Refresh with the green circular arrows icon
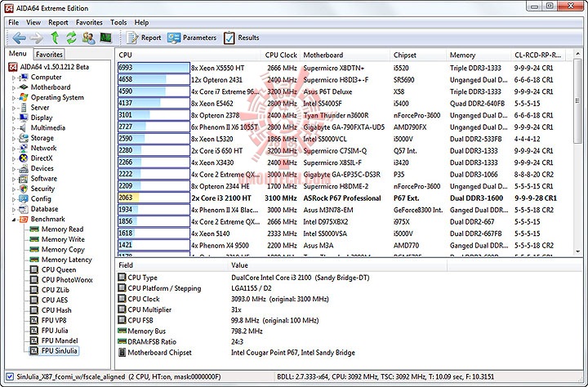Screen dimensions: 588x387 (71, 38)
